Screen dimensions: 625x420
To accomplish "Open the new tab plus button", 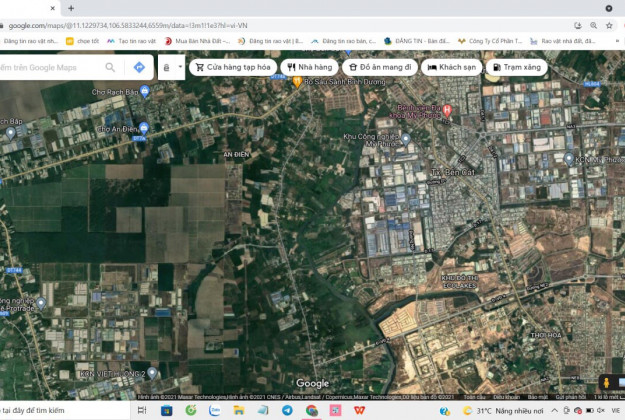I will (71, 8).
